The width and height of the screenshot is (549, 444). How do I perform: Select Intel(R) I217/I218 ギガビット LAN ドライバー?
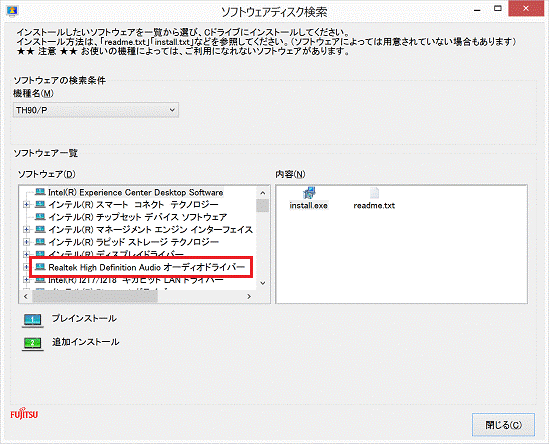click(135, 280)
